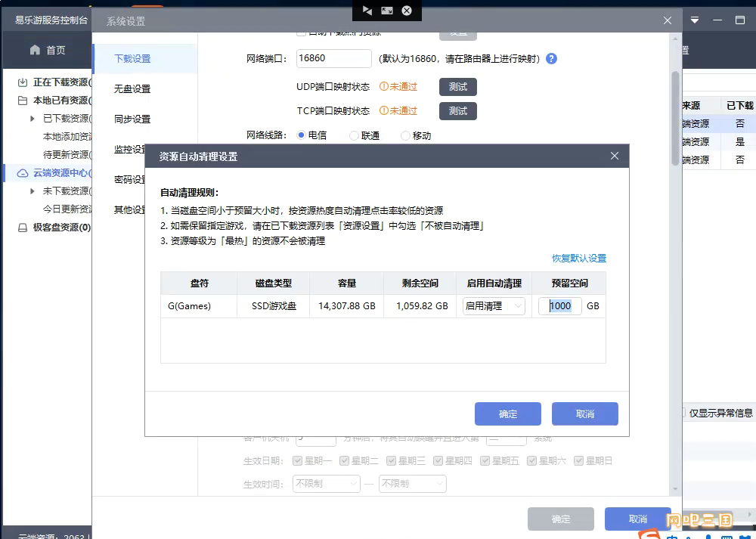Select the 移动 network line radio button
The image size is (756, 539).
pos(406,136)
